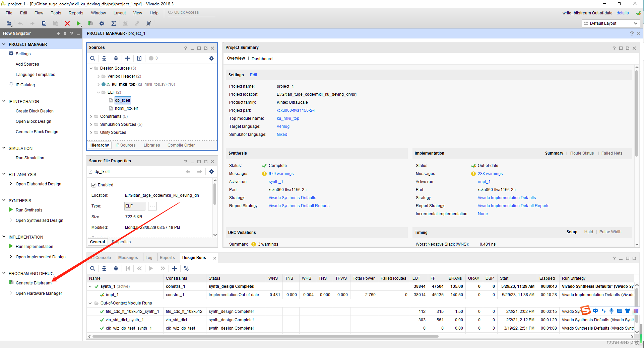
Task: Click the red Delete X toolbar icon
Action: 67,23
